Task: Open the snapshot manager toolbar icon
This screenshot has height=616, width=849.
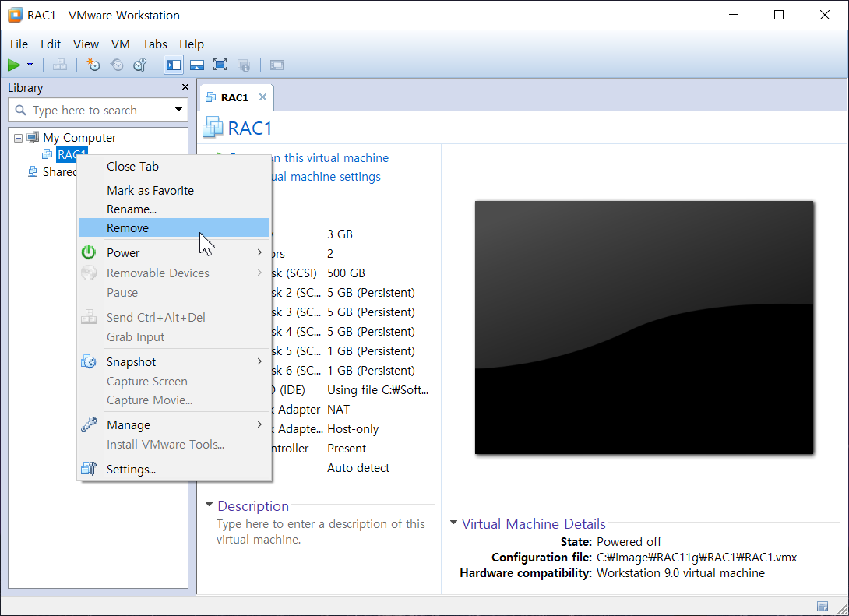Action: click(x=140, y=65)
